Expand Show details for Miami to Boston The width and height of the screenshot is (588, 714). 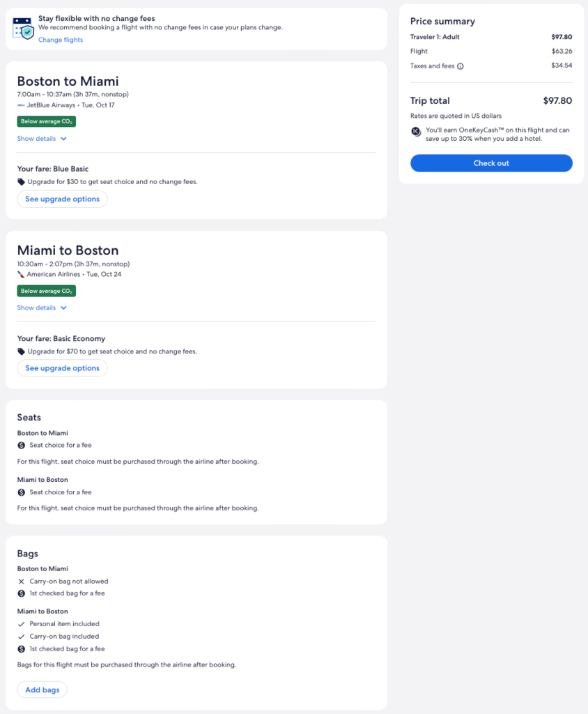42,308
